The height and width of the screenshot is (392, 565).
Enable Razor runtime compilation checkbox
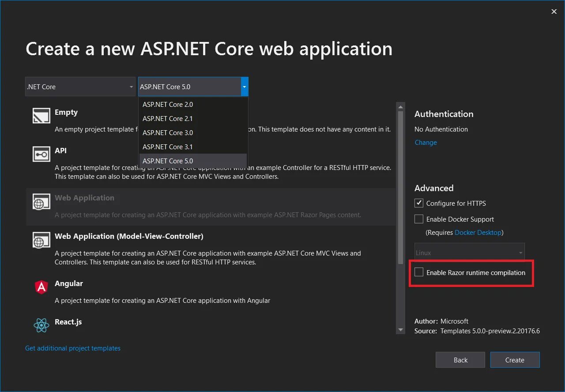point(419,272)
